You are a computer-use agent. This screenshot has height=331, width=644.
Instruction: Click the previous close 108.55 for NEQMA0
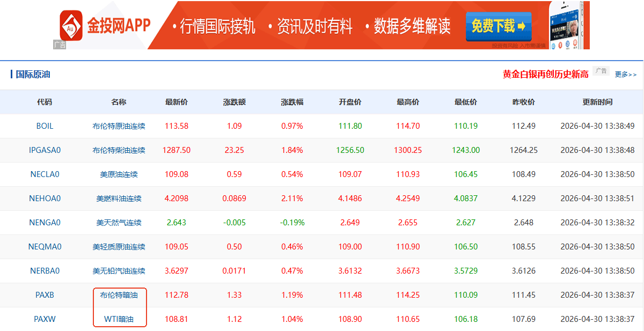coord(524,247)
